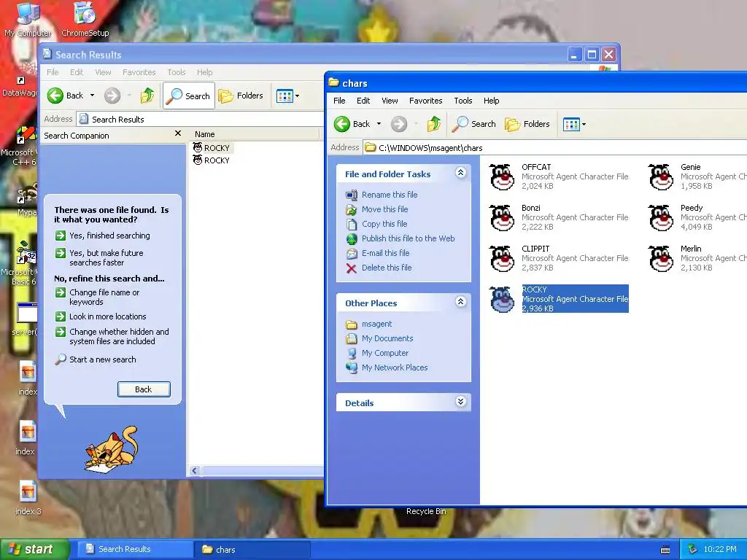
Task: Open Edit menu in chars window
Action: tap(363, 101)
